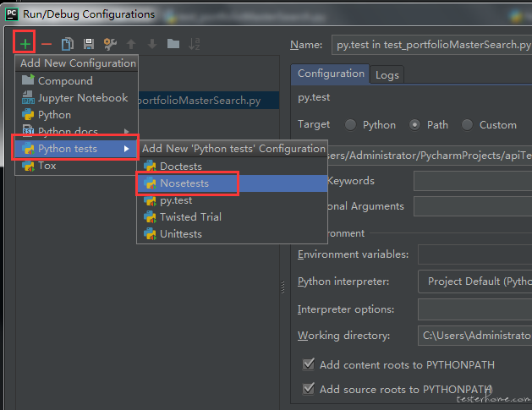Click the Sort Configurations alphabetically icon
532x410 pixels.
[x=195, y=44]
